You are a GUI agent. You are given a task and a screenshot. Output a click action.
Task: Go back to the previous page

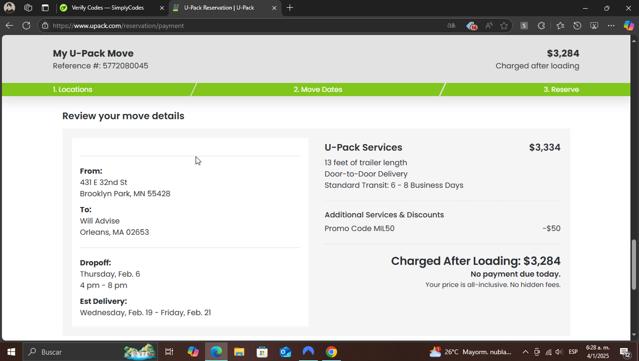(x=9, y=26)
